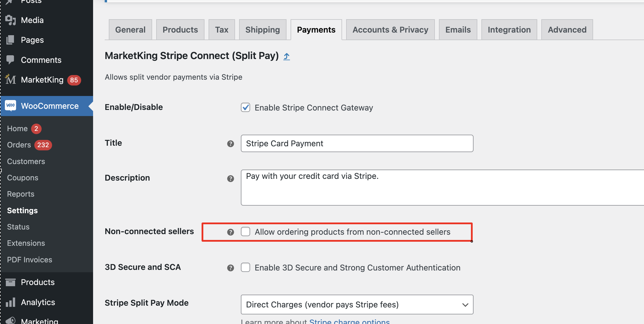644x324 pixels.
Task: Open the Accounts & Privacy tab
Action: 390,30
